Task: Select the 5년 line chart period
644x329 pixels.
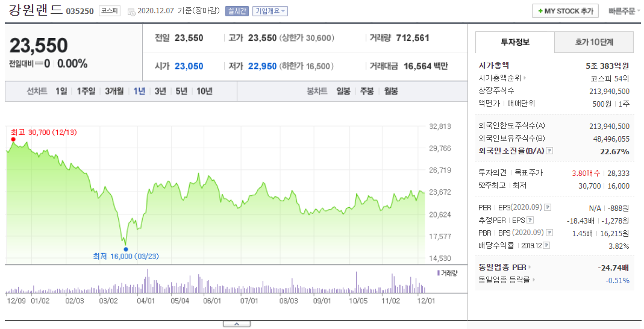Action: (x=181, y=91)
